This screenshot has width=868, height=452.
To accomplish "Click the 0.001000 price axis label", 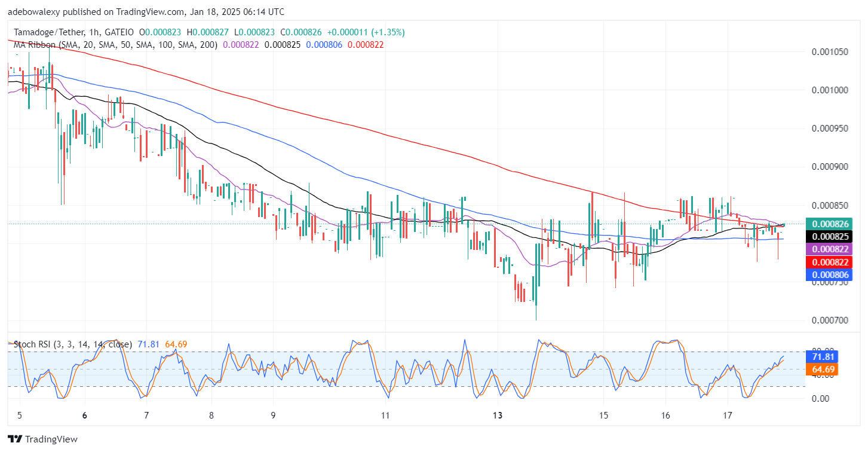I will coord(831,90).
